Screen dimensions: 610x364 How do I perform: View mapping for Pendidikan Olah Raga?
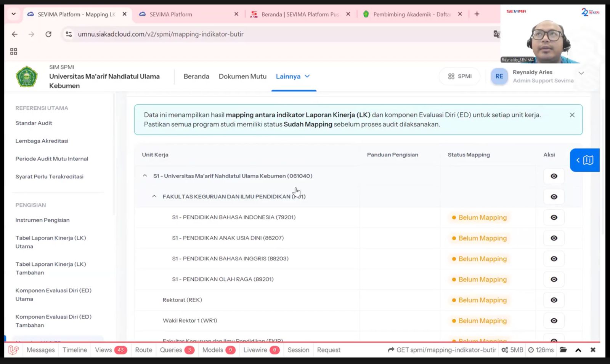point(554,279)
